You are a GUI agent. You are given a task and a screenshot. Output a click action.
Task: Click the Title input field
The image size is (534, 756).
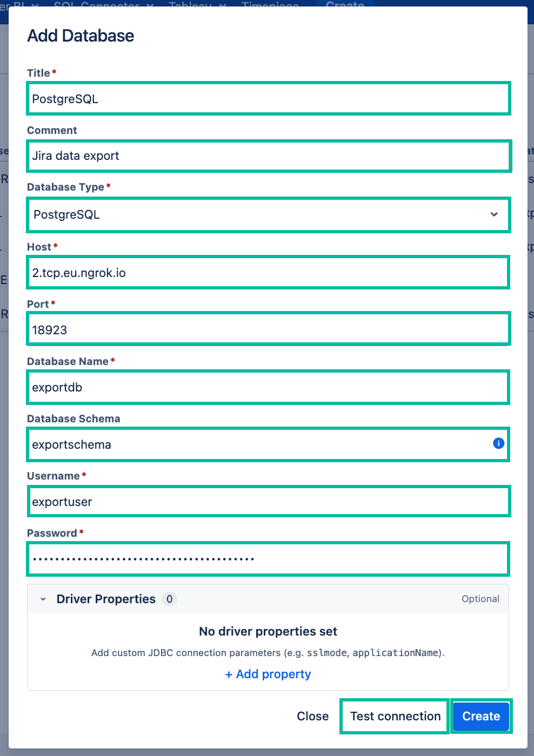269,98
